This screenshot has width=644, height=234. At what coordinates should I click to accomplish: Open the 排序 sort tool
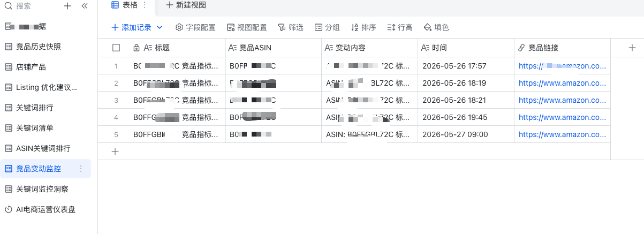pos(363,27)
